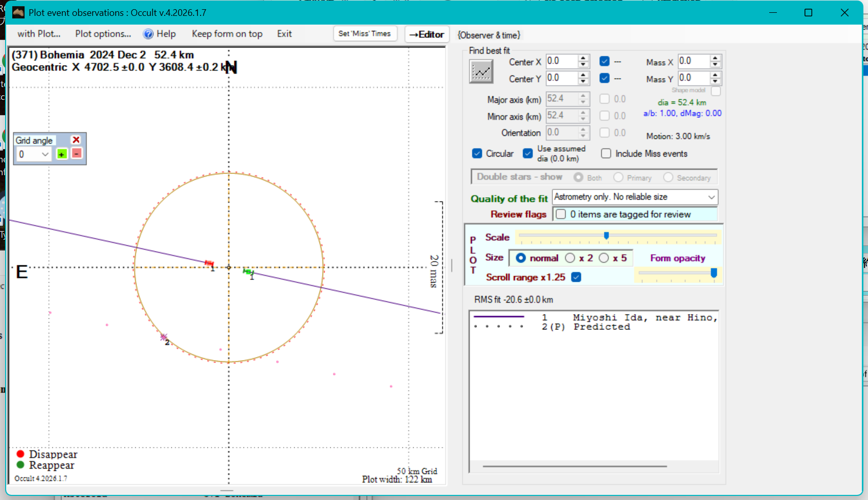The image size is (868, 500).
Task: Click the Find best fit graph icon
Action: 481,72
